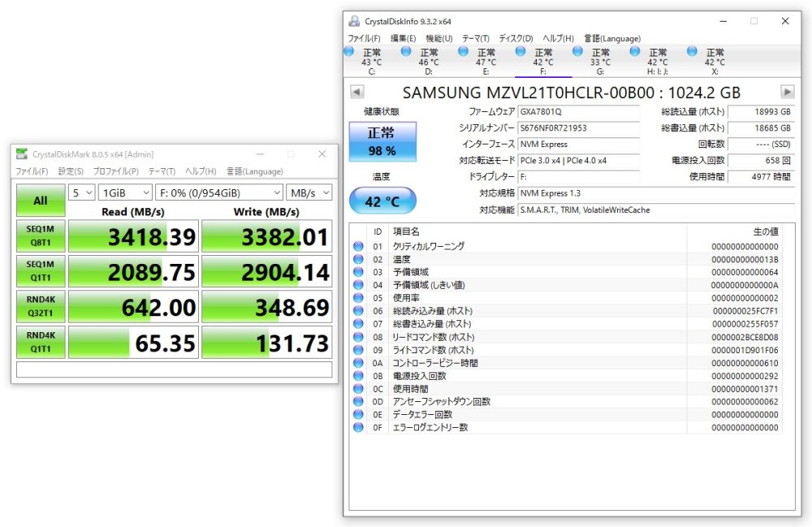
Task: Click the total host reads value 18993 GB
Action: (x=760, y=111)
